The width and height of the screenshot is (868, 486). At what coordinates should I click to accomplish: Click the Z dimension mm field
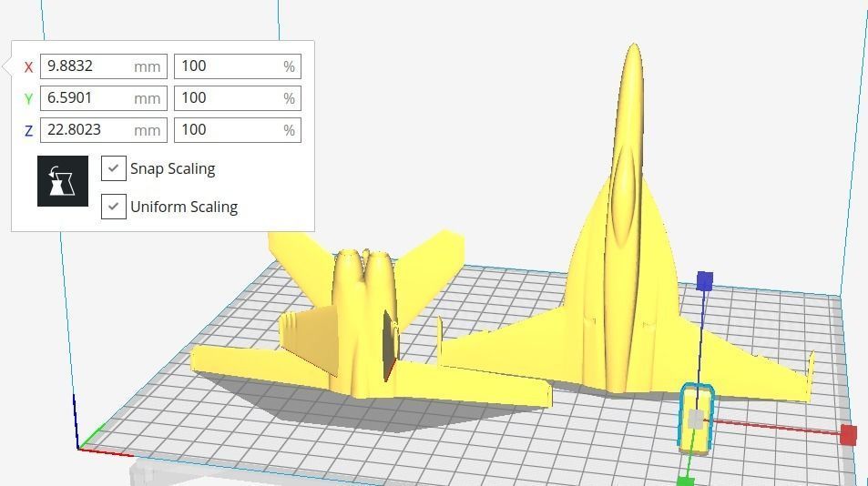pyautogui.click(x=104, y=130)
